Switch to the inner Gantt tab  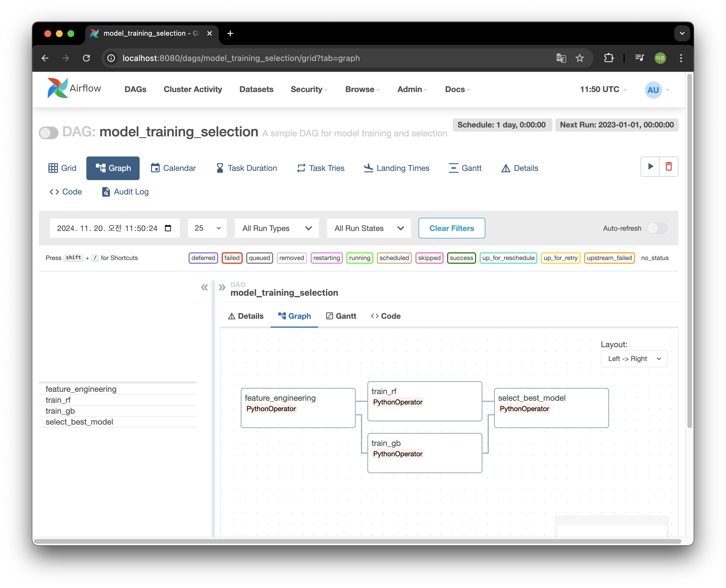click(341, 316)
